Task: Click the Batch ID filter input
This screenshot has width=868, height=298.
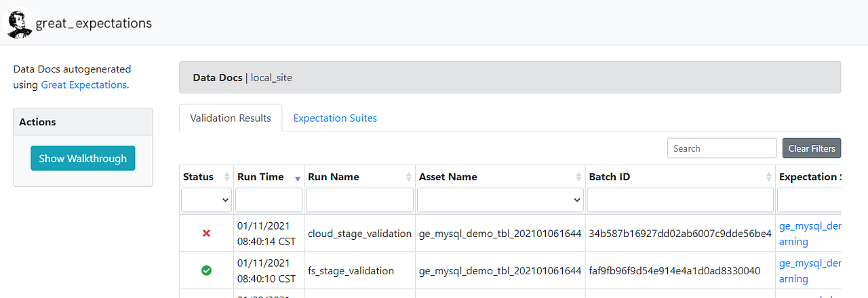Action: pos(680,200)
